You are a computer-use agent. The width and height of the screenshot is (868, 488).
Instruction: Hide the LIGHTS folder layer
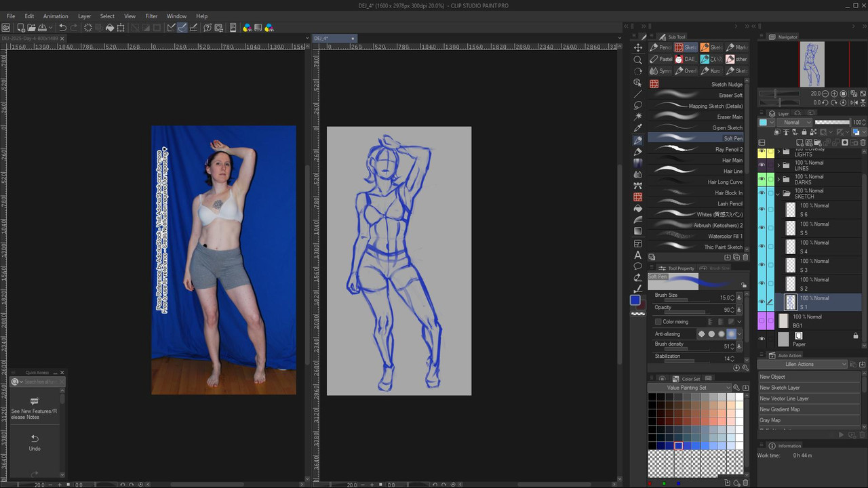click(762, 150)
